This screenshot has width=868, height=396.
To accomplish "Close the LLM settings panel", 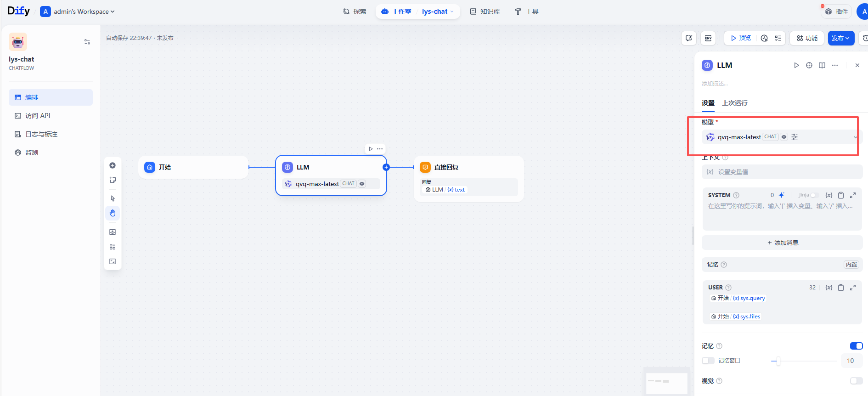I will pyautogui.click(x=857, y=65).
